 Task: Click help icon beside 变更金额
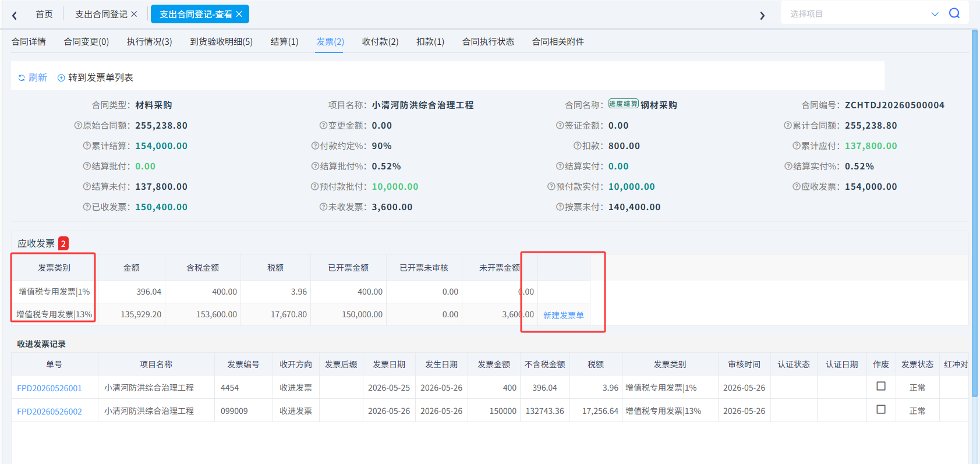click(x=323, y=125)
